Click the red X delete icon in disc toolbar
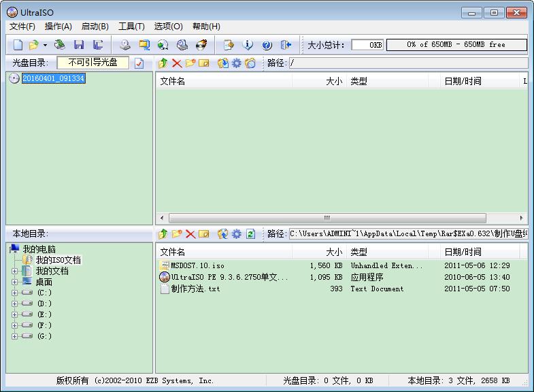This screenshot has width=534, height=392. (177, 63)
